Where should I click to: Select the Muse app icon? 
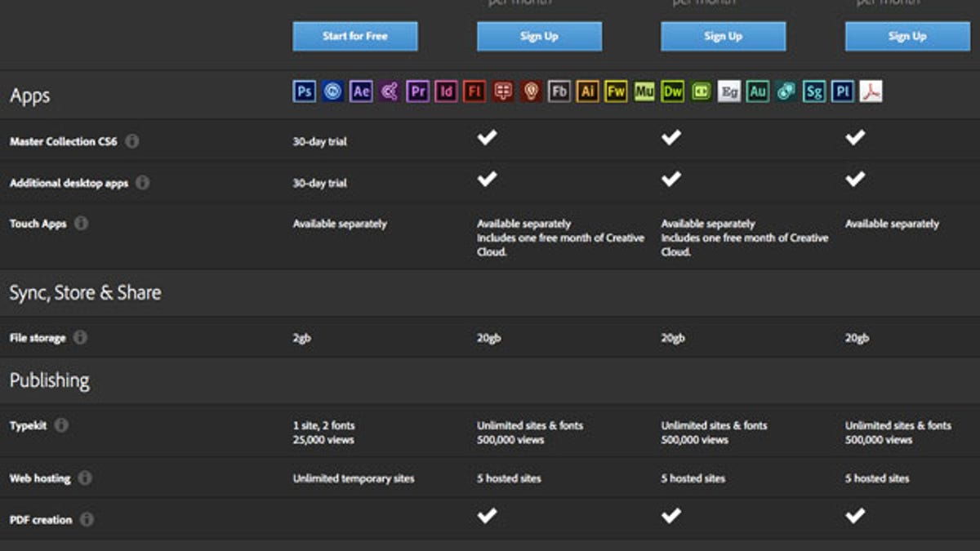645,91
